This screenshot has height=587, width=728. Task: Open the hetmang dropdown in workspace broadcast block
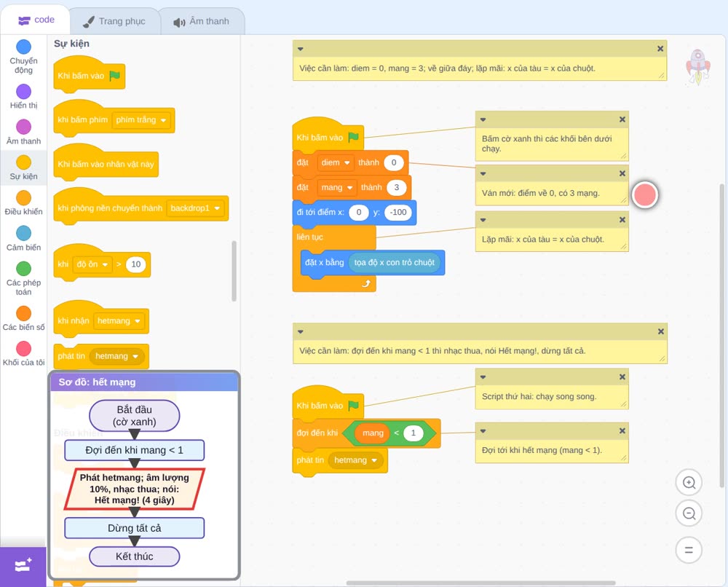pyautogui.click(x=356, y=460)
